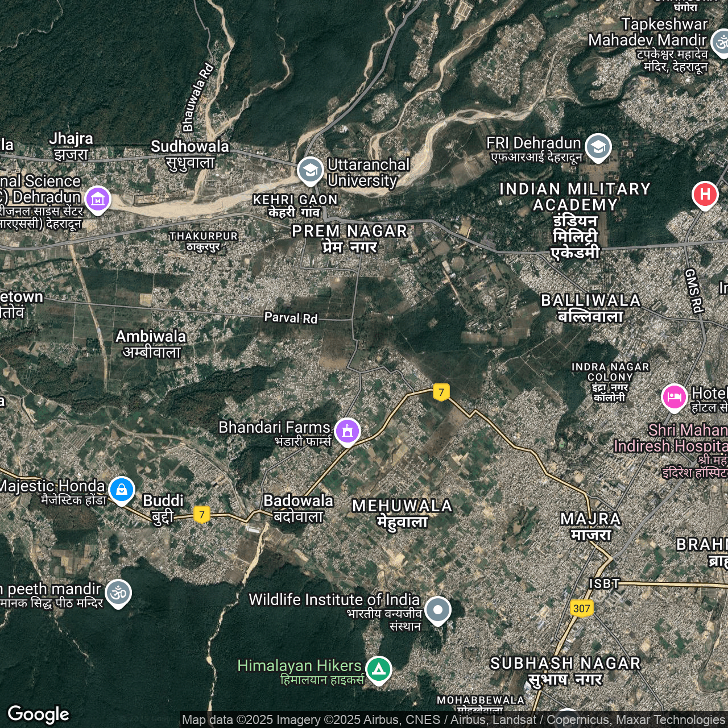The height and width of the screenshot is (728, 728).
Task: Click the Prem Nagar area label
Action: tap(349, 238)
